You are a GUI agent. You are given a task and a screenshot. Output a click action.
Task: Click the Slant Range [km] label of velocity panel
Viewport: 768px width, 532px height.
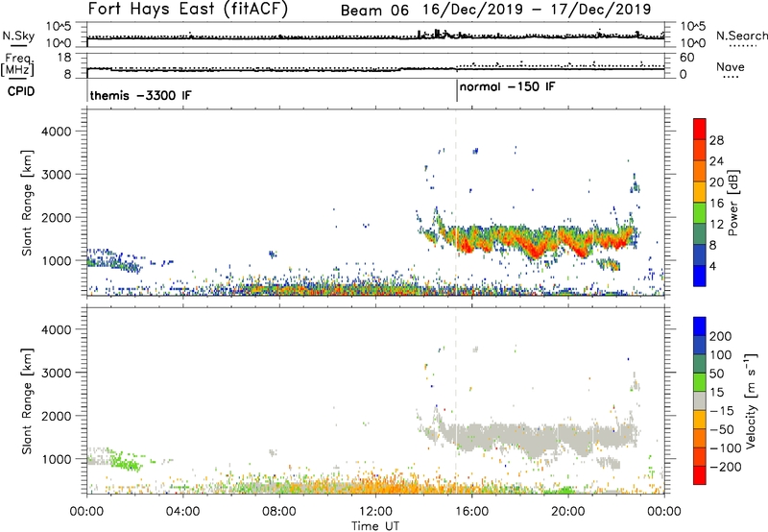click(x=27, y=401)
